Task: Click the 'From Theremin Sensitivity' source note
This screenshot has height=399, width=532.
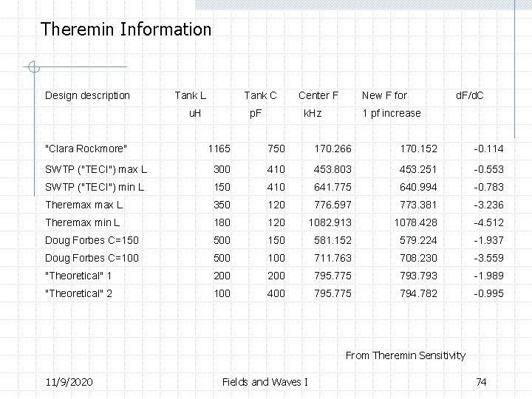Action: click(406, 355)
